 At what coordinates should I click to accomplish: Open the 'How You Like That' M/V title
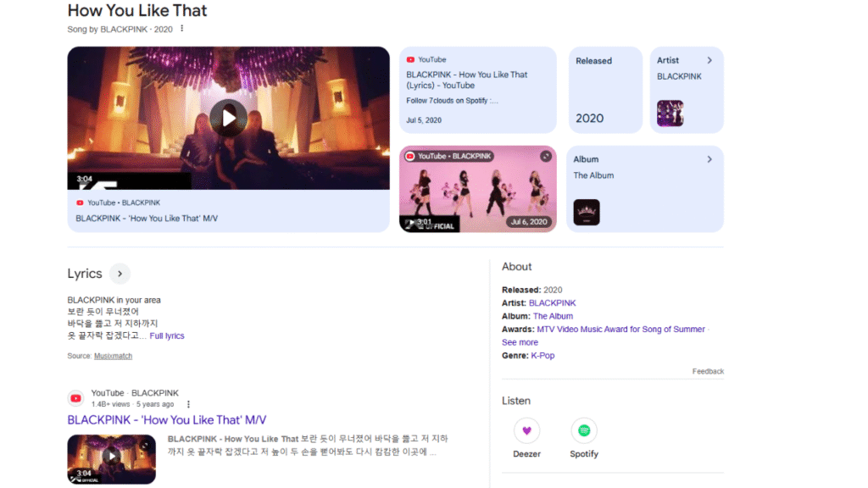click(x=147, y=219)
